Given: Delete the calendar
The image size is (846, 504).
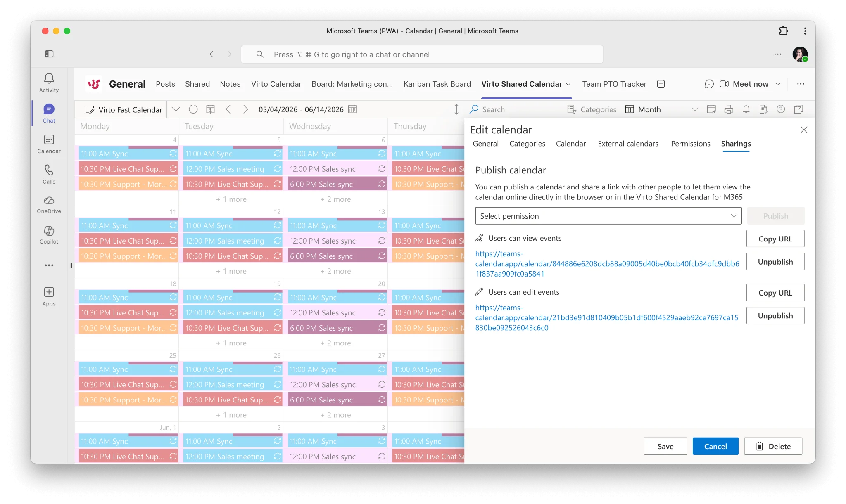Looking at the screenshot, I should (x=773, y=446).
